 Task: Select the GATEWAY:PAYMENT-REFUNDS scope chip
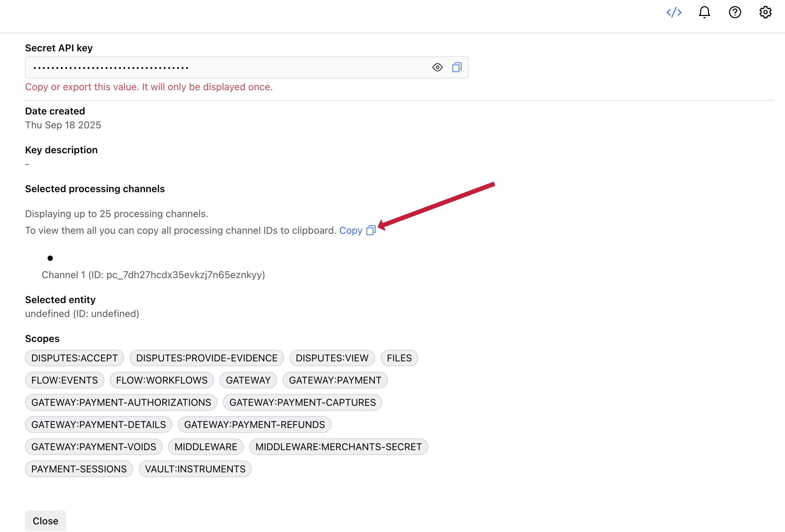tap(255, 424)
